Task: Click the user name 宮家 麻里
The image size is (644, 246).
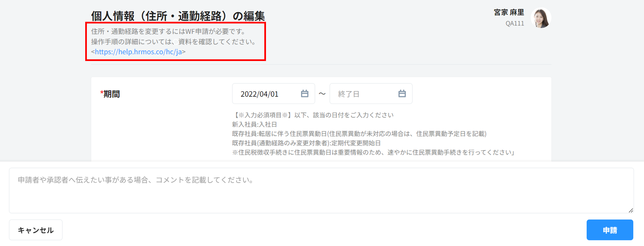Action: (x=508, y=12)
